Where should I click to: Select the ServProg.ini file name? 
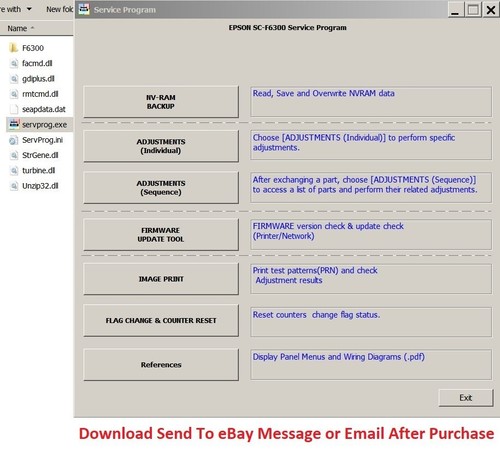[x=43, y=140]
